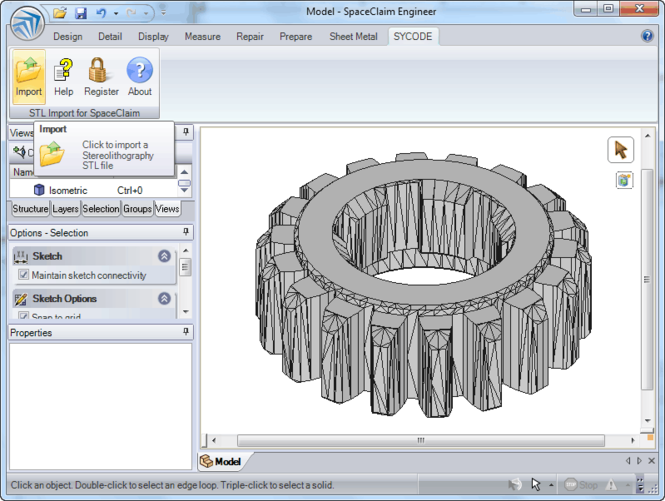Click the Open folder icon in quick access

[60, 13]
